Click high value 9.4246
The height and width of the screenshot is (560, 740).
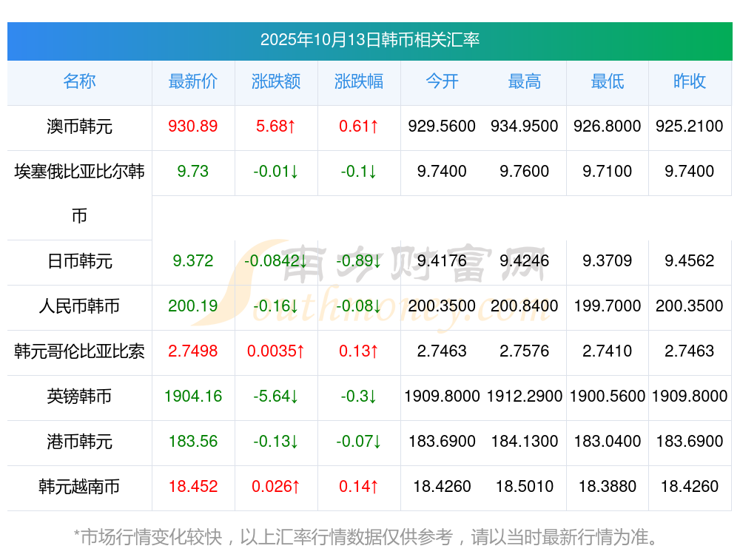(525, 261)
